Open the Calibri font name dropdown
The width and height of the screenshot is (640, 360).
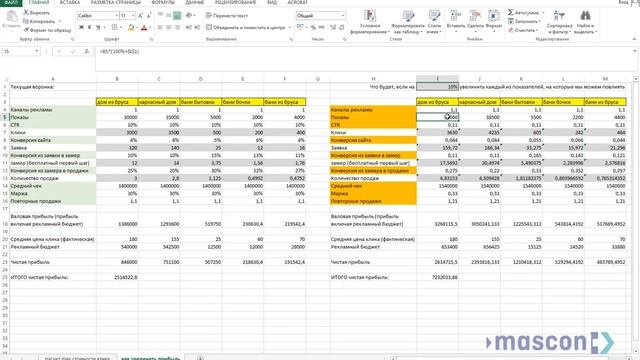(x=116, y=16)
